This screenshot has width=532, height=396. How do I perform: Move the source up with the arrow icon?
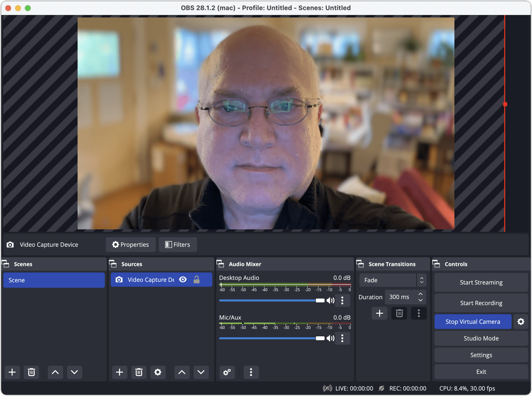[x=182, y=372]
